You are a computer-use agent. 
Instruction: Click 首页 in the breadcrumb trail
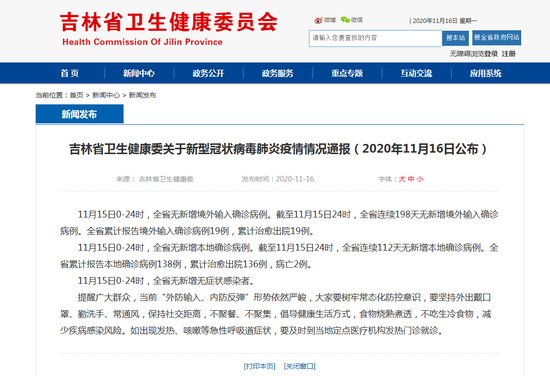pyautogui.click(x=76, y=95)
